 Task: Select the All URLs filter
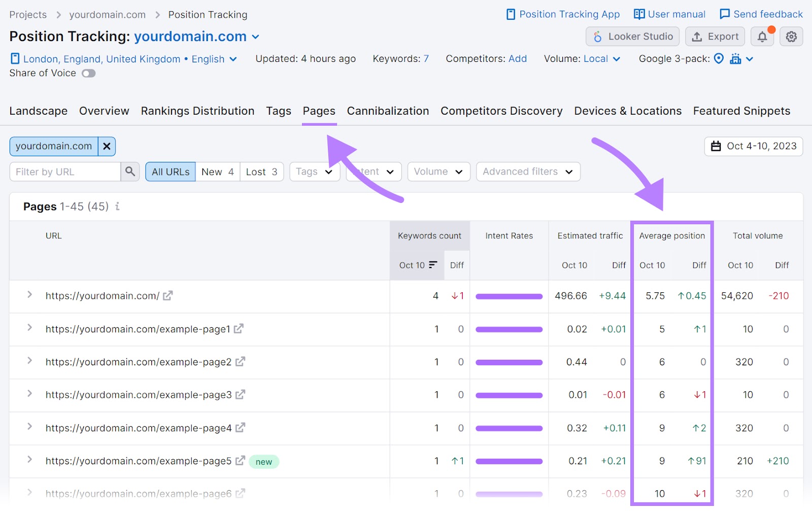point(170,172)
